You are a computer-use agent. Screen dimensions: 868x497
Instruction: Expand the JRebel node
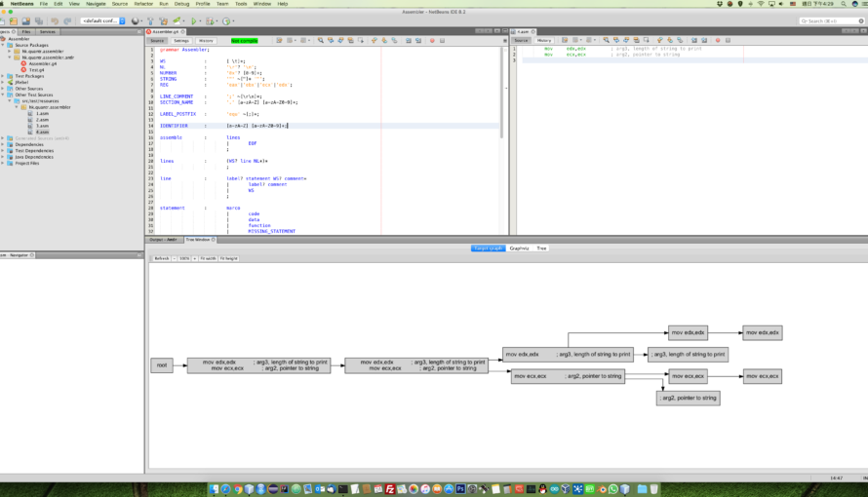point(3,83)
